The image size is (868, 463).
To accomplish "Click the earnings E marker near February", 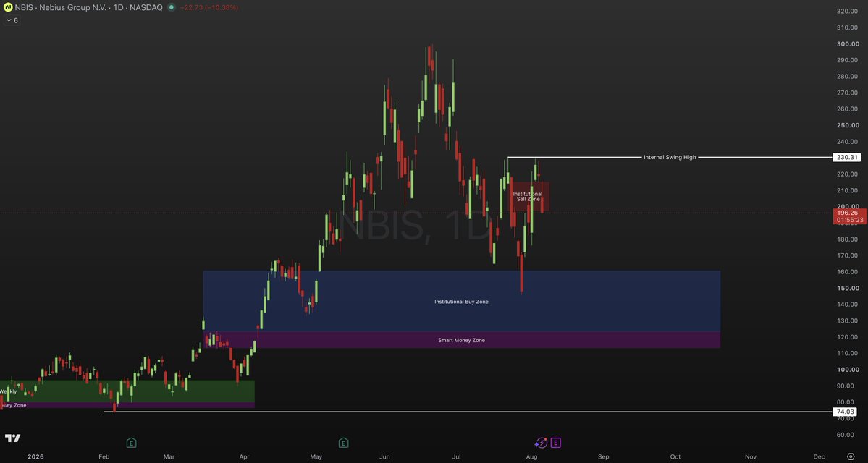I will click(131, 443).
